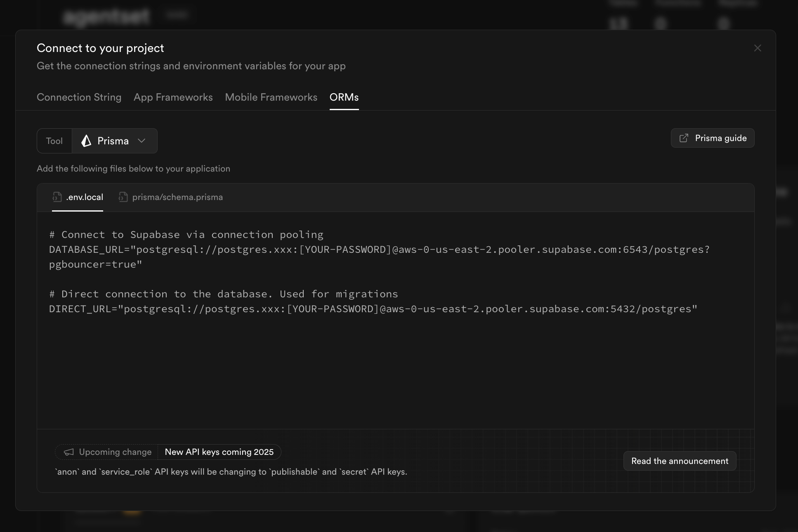
Task: Click the Prisma logo icon
Action: 86,141
